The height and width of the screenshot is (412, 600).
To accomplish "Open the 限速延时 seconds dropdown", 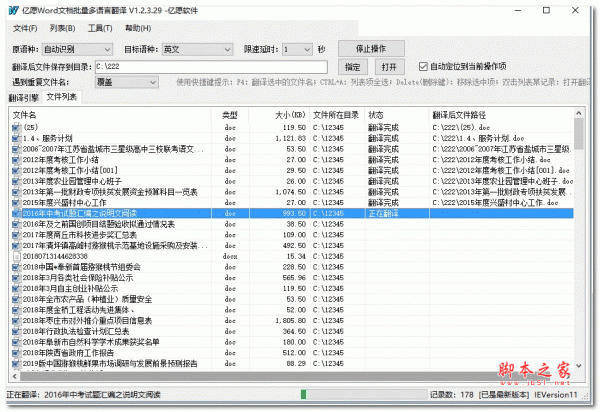I will 297,49.
